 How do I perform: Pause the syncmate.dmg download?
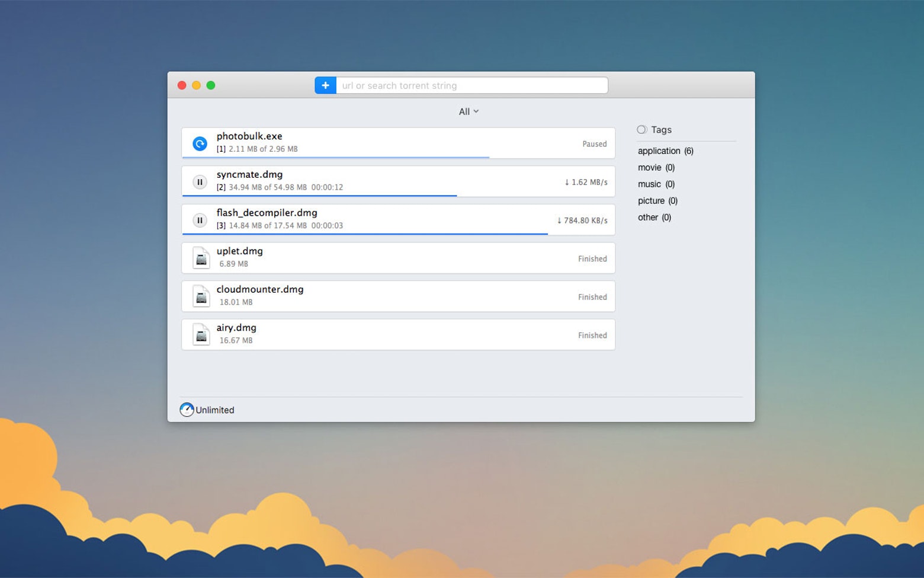[200, 181]
